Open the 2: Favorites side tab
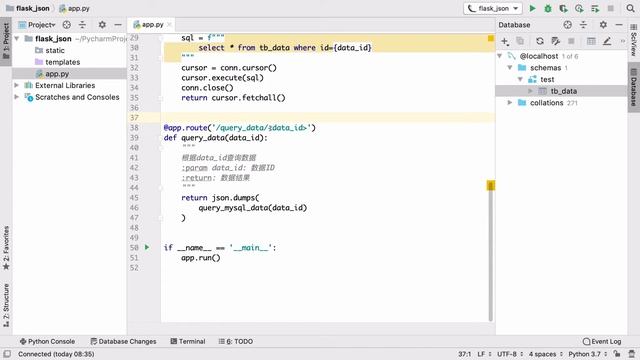 click(x=6, y=248)
